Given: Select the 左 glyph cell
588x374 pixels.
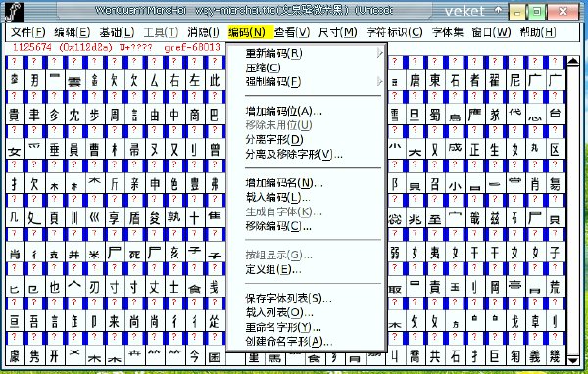Looking at the screenshot, I should tap(194, 80).
